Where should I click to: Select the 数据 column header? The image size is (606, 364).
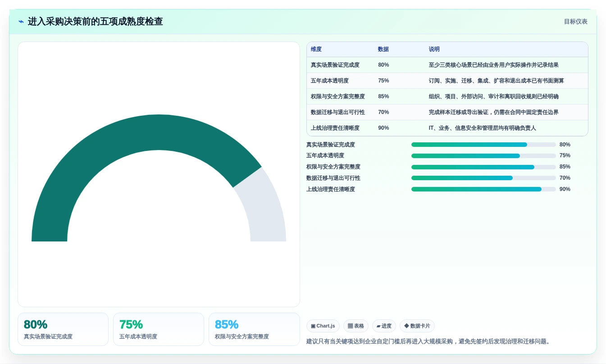click(x=383, y=50)
